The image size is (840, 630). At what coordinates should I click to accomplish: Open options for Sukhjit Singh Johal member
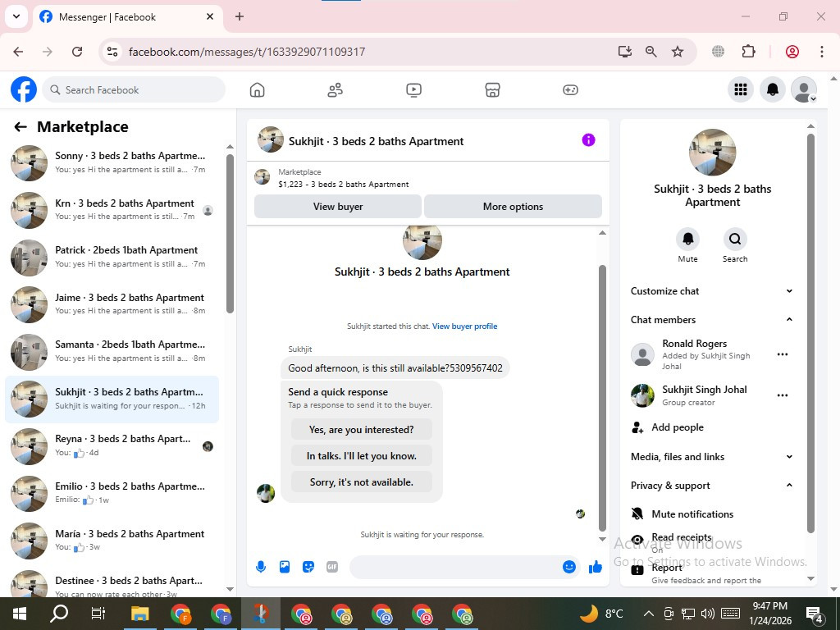coord(782,395)
